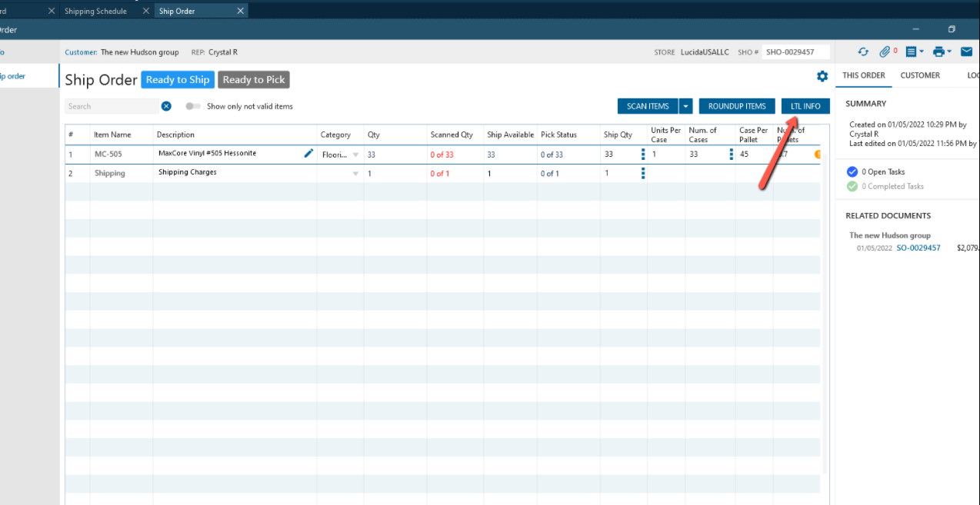Image resolution: width=980 pixels, height=505 pixels.
Task: Open related document SO-0029457 link
Action: pos(918,248)
